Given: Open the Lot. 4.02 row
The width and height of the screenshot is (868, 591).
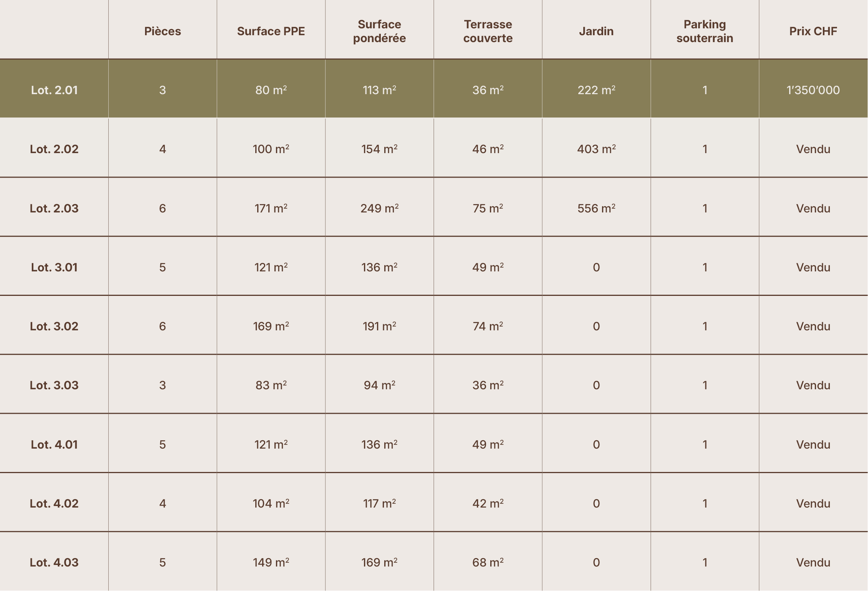Looking at the screenshot, I should 434,503.
